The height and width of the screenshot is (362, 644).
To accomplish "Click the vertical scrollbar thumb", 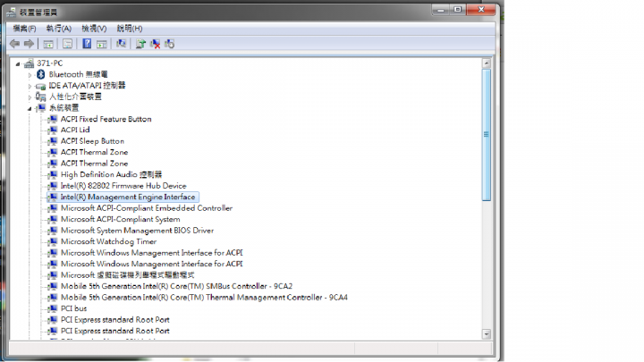I will tap(487, 135).
